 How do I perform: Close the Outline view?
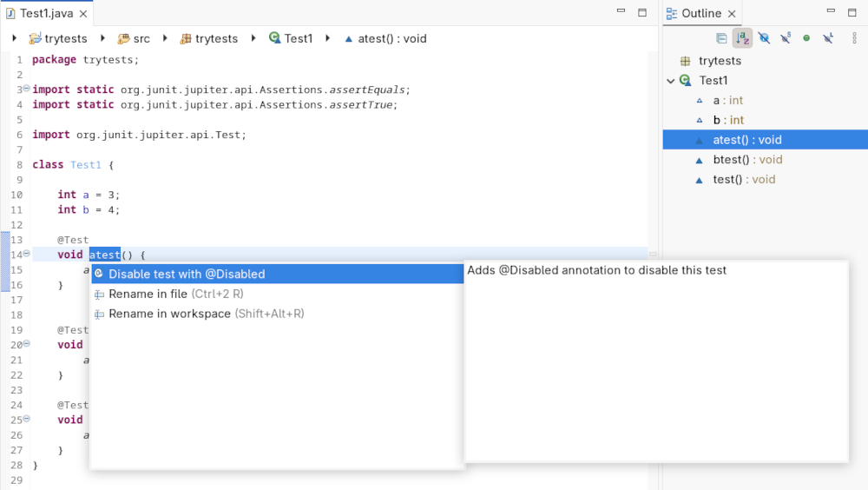(732, 14)
